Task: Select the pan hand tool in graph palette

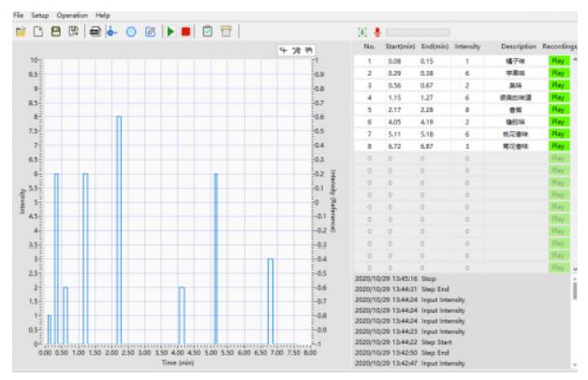Action: (309, 51)
